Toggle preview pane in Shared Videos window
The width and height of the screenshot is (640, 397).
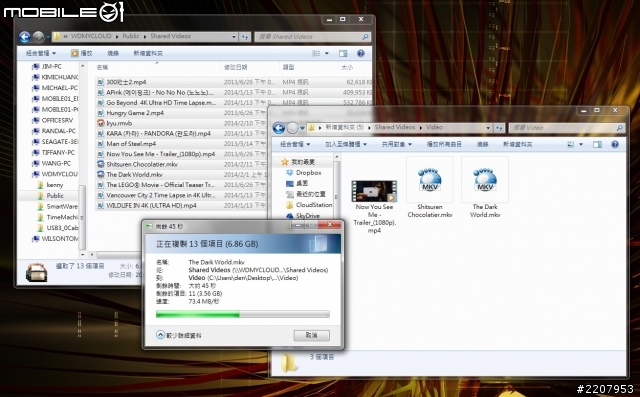(343, 53)
